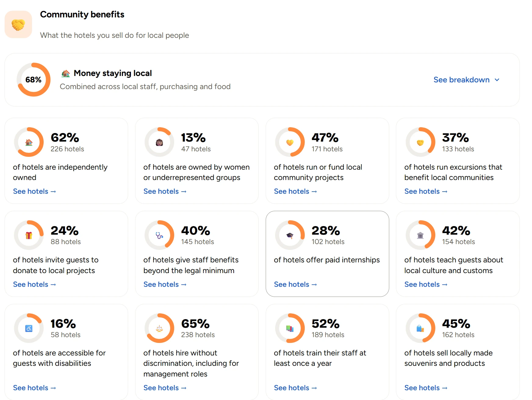Click the classical building culture icon
Screen dimensions: 532x400
420,235
